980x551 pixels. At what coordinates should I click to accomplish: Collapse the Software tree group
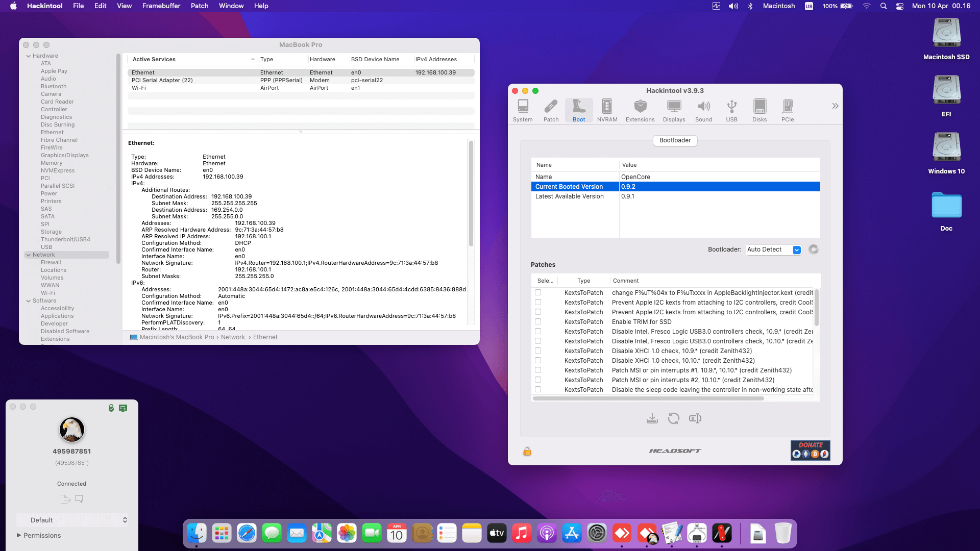click(x=29, y=301)
